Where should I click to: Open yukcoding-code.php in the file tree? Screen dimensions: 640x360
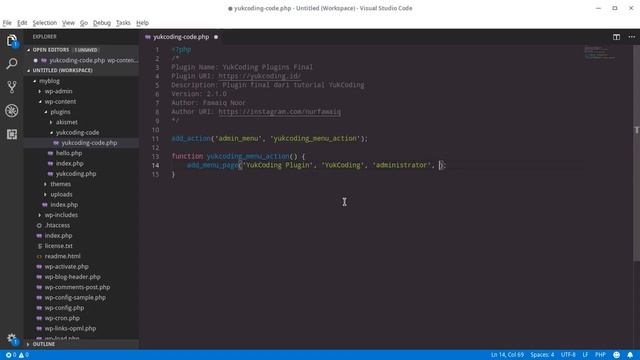[82, 143]
